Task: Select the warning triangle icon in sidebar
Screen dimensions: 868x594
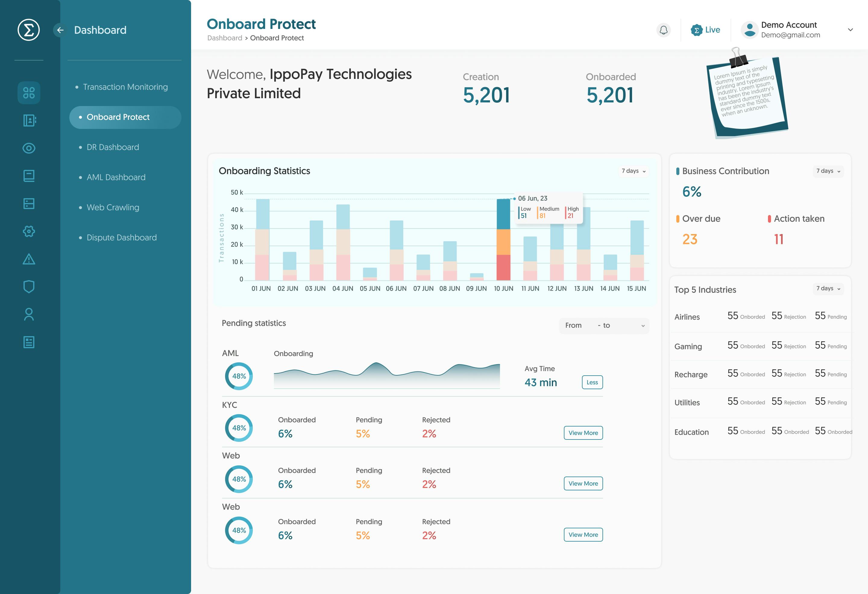Action: (29, 259)
